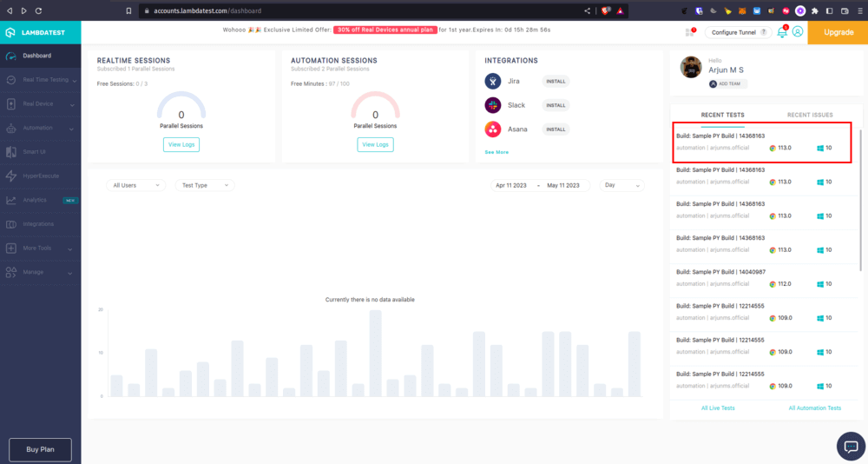Open the Day interval dropdown
This screenshot has width=868, height=464.
[622, 185]
